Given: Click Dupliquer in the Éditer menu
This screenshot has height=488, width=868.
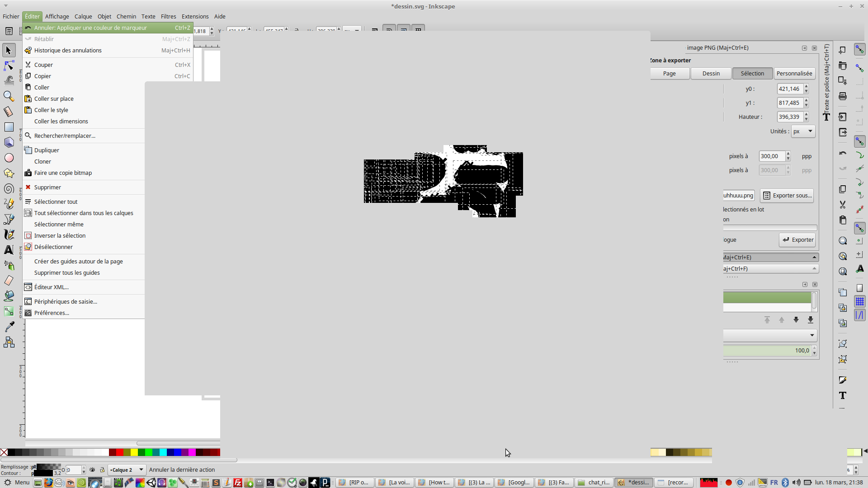Looking at the screenshot, I should coord(47,150).
